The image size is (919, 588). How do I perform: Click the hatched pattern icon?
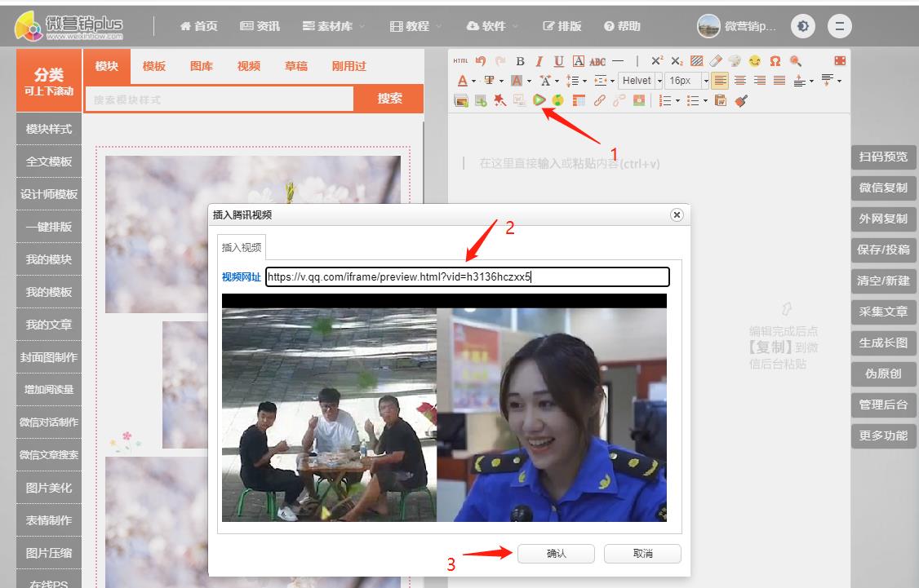click(696, 61)
